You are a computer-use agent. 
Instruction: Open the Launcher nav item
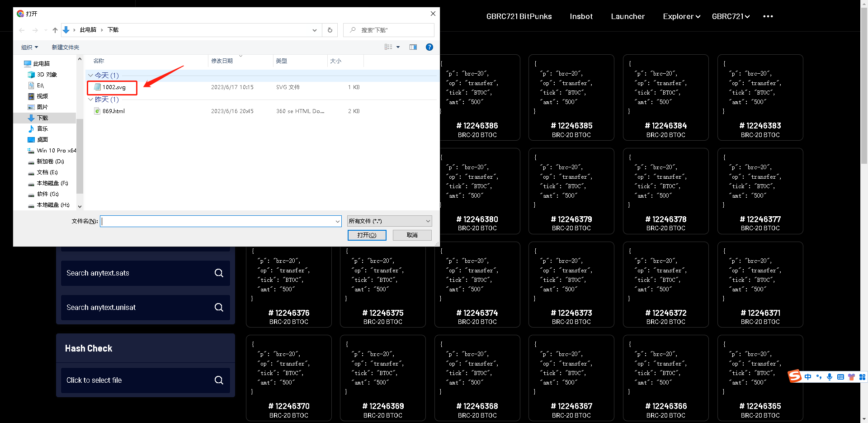(627, 16)
